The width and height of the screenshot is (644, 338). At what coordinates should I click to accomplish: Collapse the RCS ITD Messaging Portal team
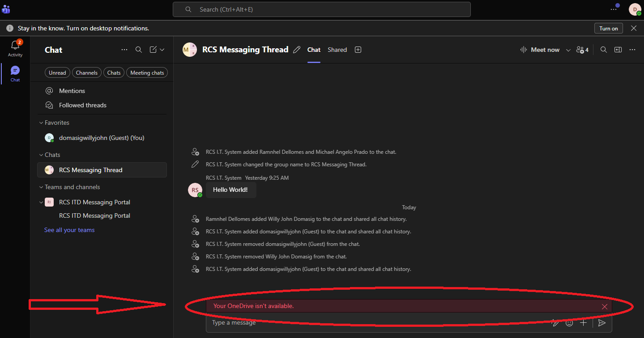41,202
